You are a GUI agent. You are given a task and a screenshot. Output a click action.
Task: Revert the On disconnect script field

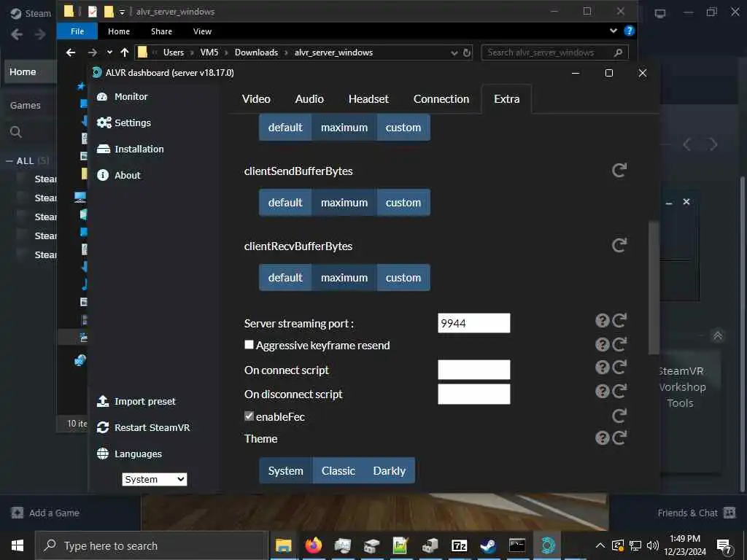point(619,391)
